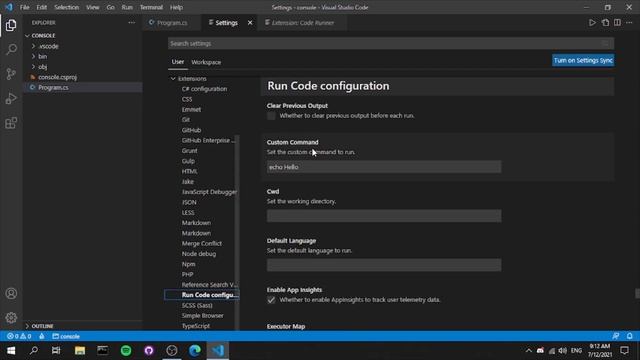Open Microsoft Edge from taskbar
This screenshot has height=360, width=640.
click(195, 351)
